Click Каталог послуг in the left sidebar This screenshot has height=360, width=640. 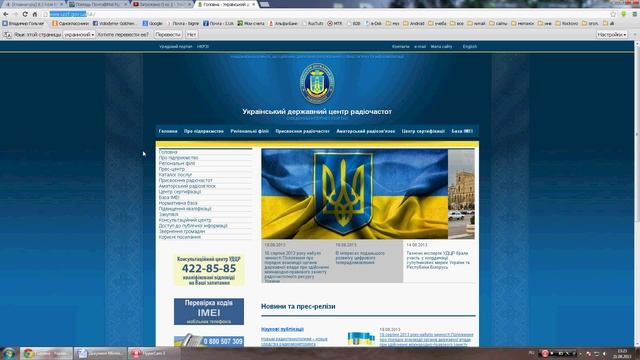pyautogui.click(x=175, y=175)
